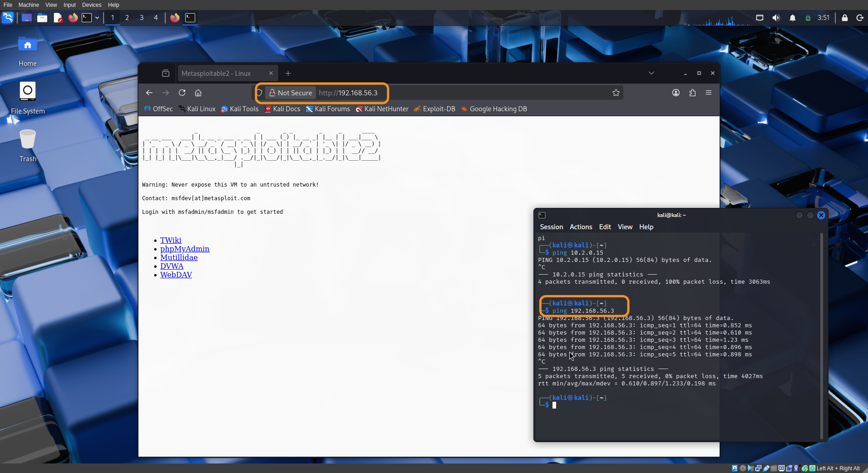The height and width of the screenshot is (473, 868).
Task: Expand the terminal launcher dropdown arrow
Action: point(97,18)
